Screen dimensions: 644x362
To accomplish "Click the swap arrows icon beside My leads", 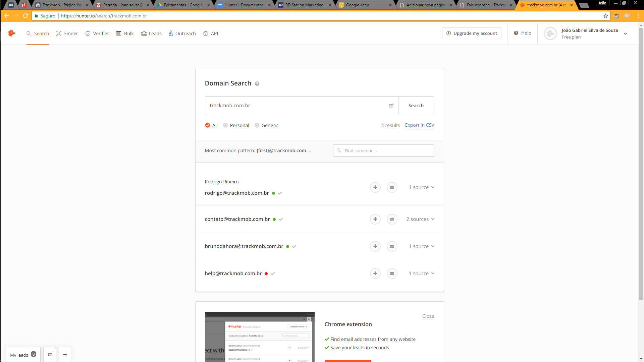I will pyautogui.click(x=50, y=355).
